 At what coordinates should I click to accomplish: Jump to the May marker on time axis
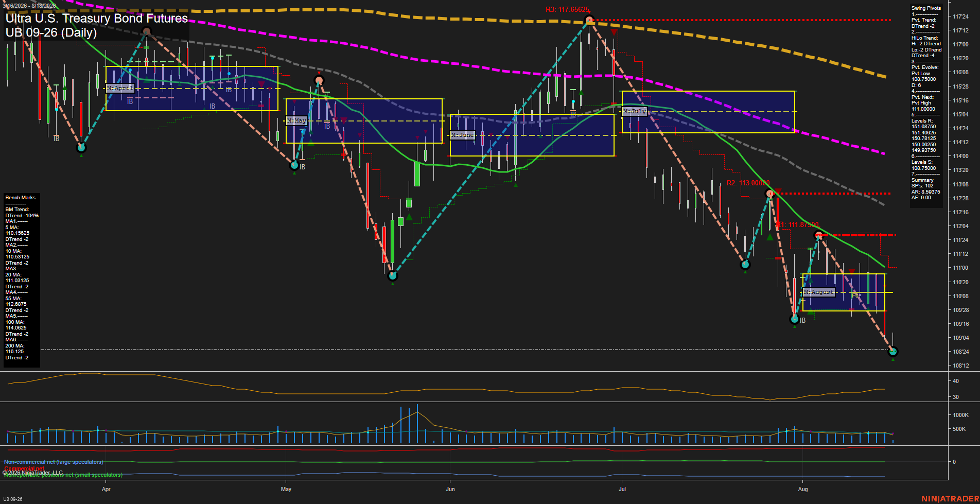286,489
